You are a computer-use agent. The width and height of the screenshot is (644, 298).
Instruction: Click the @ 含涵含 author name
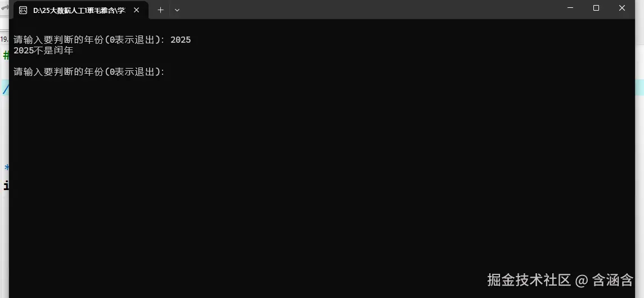(604, 280)
